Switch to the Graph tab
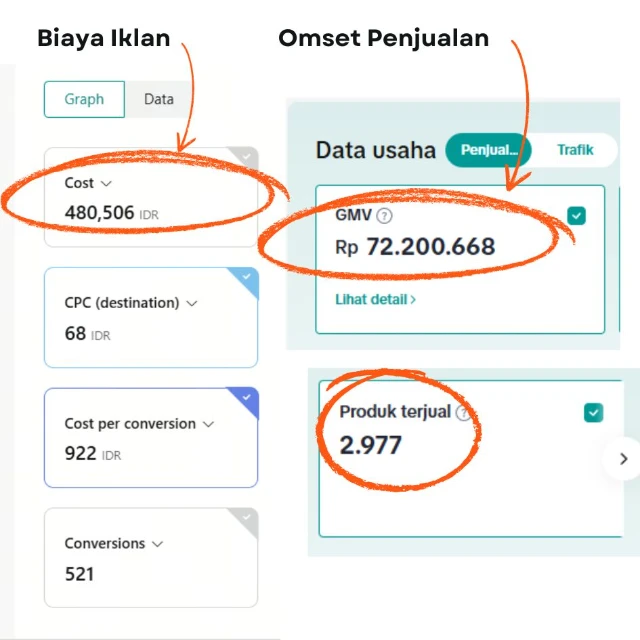 84,99
